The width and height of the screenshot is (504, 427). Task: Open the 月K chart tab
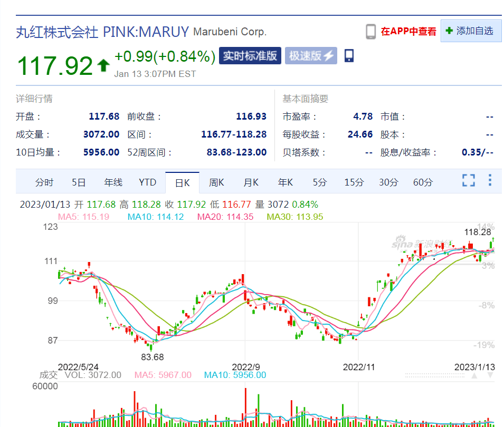point(251,182)
